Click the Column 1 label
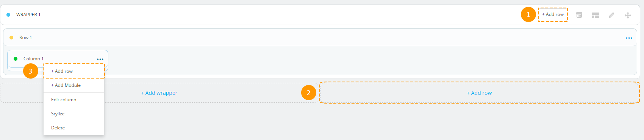The width and height of the screenshot is (644, 140). tap(33, 59)
